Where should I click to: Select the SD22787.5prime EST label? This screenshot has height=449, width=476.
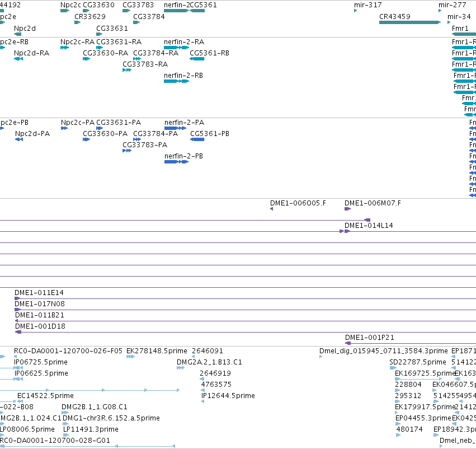(x=418, y=362)
